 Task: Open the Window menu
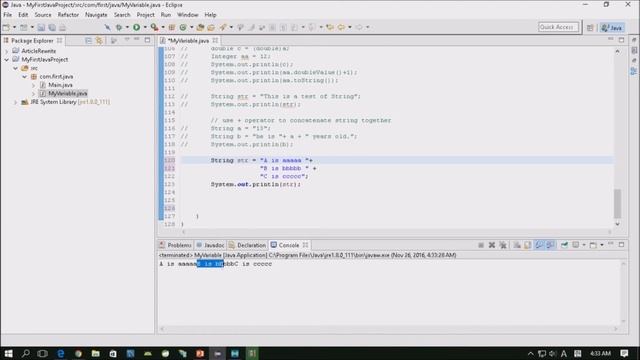(x=188, y=15)
